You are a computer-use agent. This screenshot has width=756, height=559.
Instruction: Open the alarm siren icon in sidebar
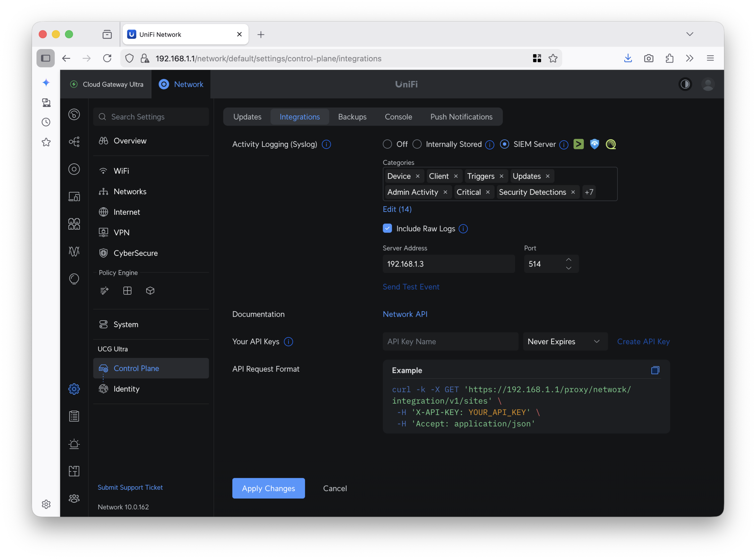[74, 443]
